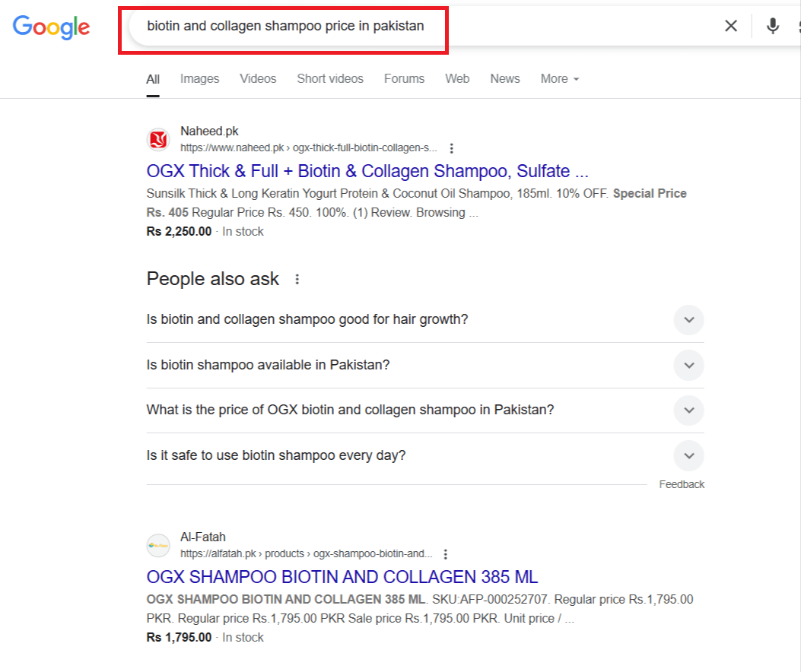Expand OGX shampoo price in Pakistan question
The image size is (801, 672).
click(688, 410)
